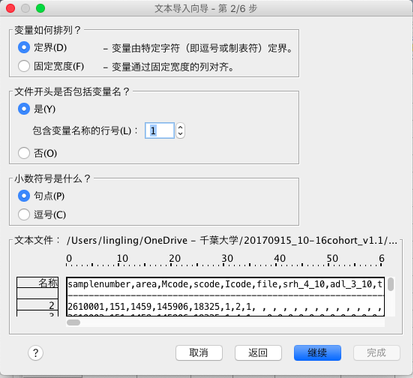
Task: Choose 是(Y) for variable names included
Action: (24, 109)
